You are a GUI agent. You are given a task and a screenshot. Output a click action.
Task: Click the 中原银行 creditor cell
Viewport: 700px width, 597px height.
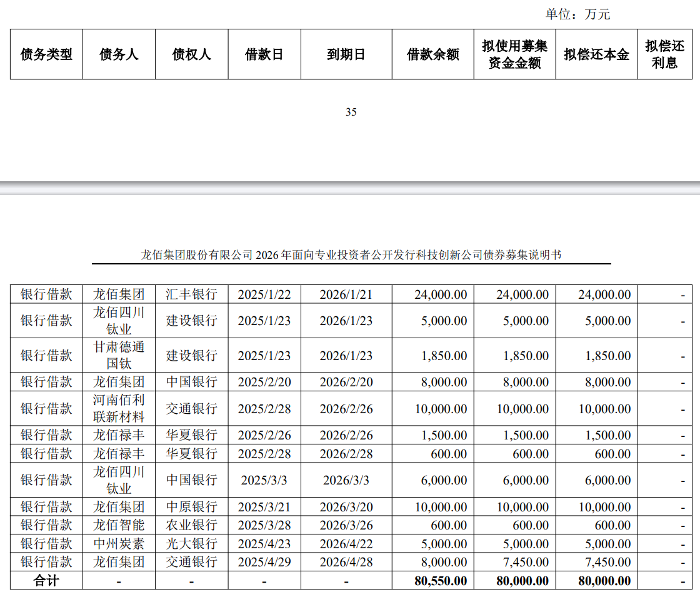pos(191,506)
